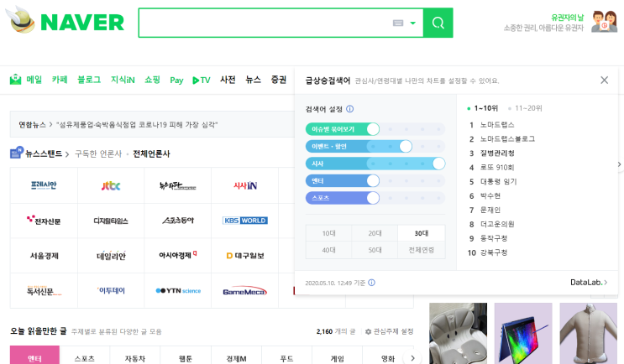Screen dimensions: 624x364
Task: Open the 뉴스스탠드 icon link
Action: pos(17,152)
